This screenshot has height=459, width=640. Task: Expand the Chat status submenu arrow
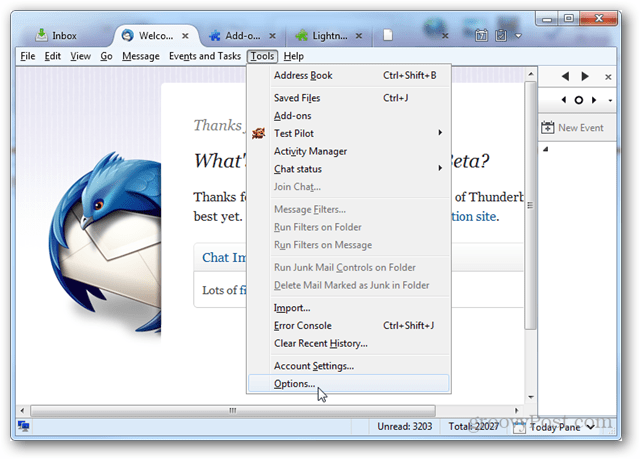pyautogui.click(x=440, y=168)
